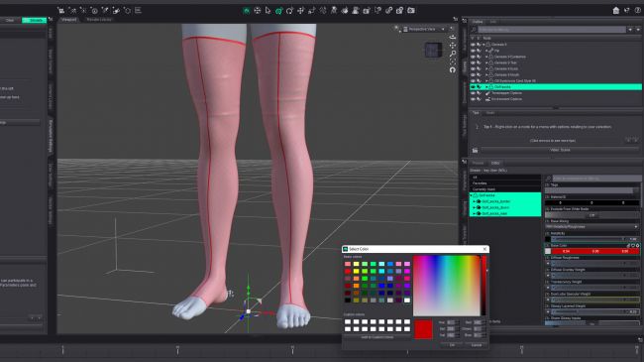Click the zoom magnifier icon in viewport controls
Image resolution: width=644 pixels, height=362 pixels.
pos(453,54)
